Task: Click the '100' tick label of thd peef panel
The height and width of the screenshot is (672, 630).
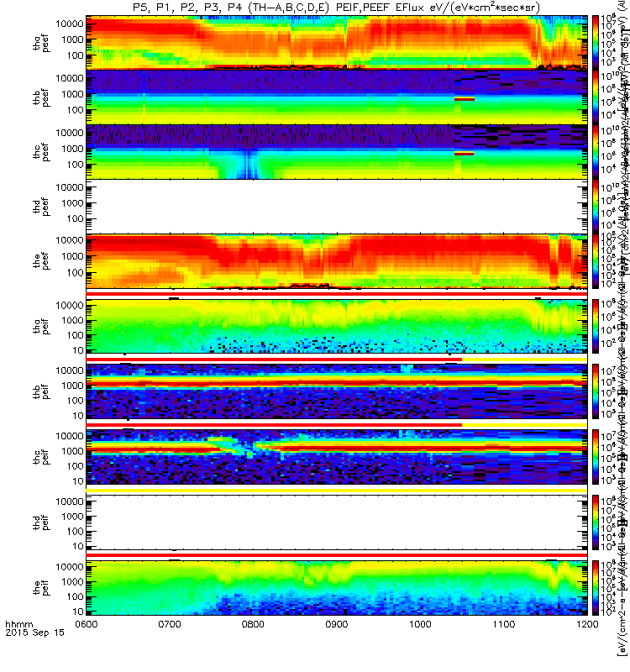Action: pyautogui.click(x=75, y=219)
